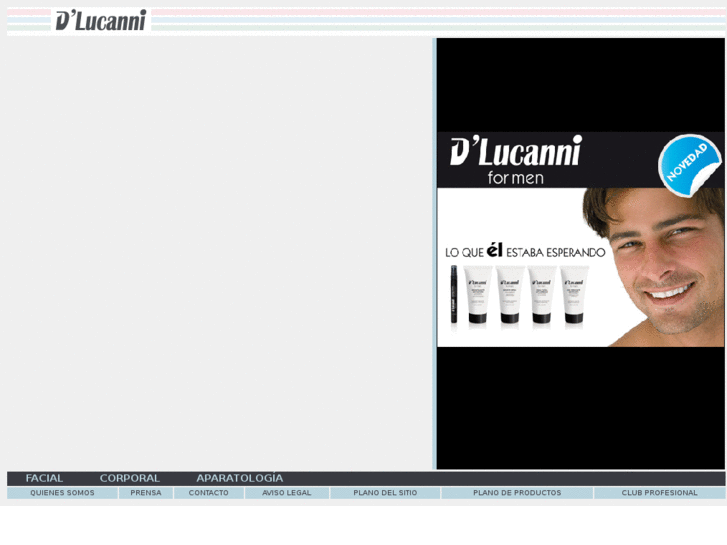Open the FACIAL menu
Viewport: 727px width, 545px height.
tap(44, 478)
